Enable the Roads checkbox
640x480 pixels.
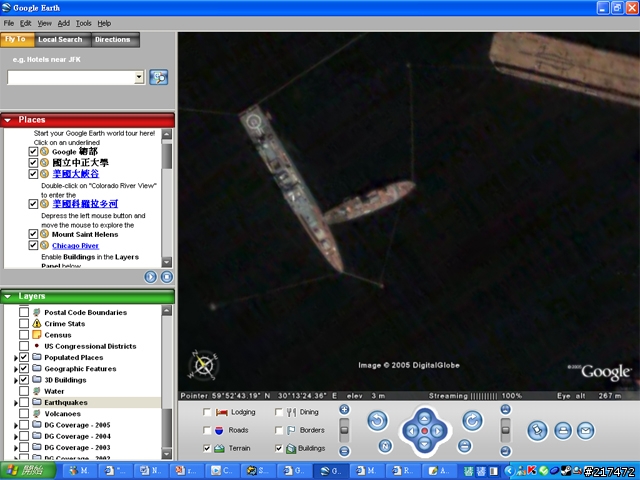(207, 430)
